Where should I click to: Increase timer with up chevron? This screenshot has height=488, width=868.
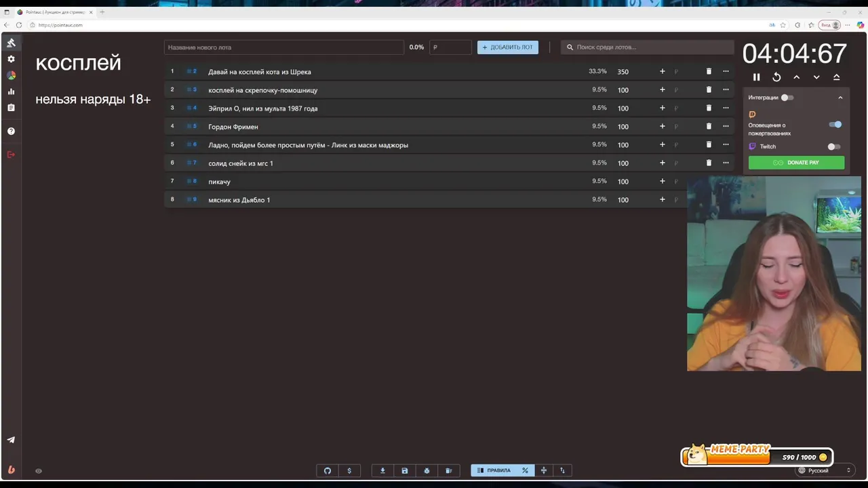tap(797, 77)
